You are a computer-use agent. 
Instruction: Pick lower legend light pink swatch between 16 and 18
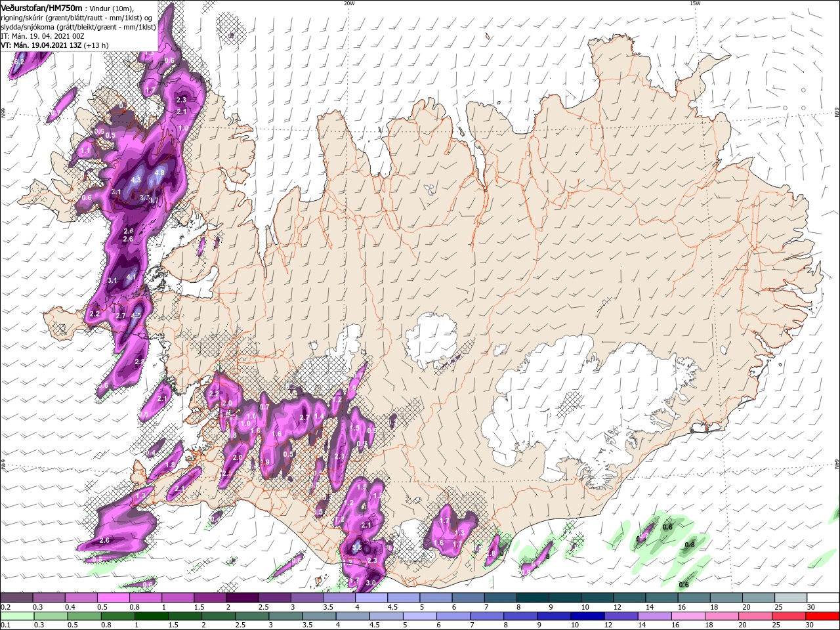coord(689,616)
